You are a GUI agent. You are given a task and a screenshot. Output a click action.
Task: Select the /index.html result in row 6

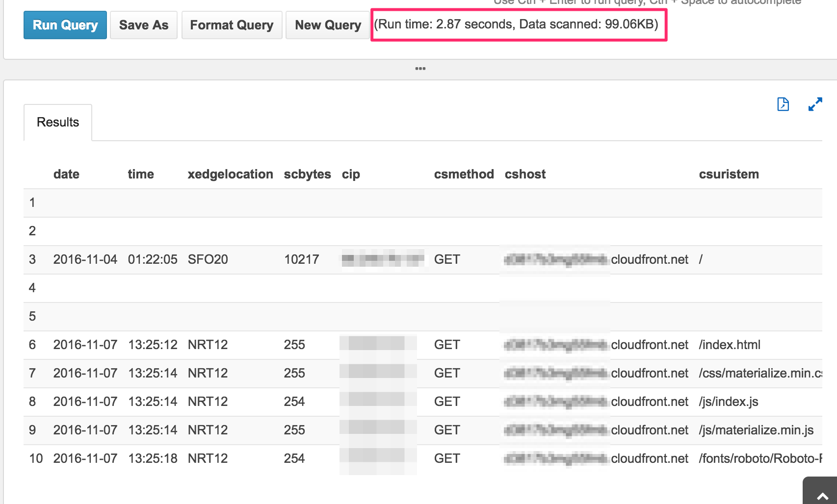[729, 345]
